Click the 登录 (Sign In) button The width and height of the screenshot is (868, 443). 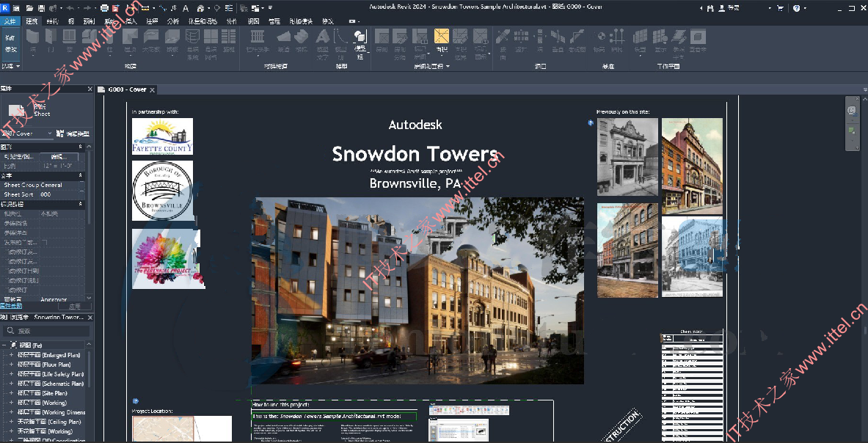[x=734, y=8]
